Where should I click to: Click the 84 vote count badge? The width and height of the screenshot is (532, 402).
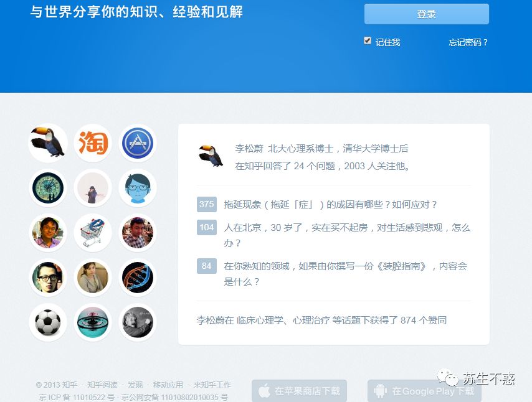[x=207, y=266]
